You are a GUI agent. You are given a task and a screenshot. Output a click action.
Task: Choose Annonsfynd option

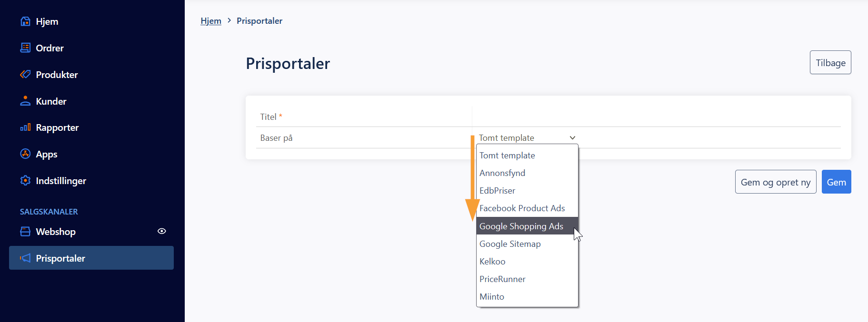pyautogui.click(x=527, y=173)
